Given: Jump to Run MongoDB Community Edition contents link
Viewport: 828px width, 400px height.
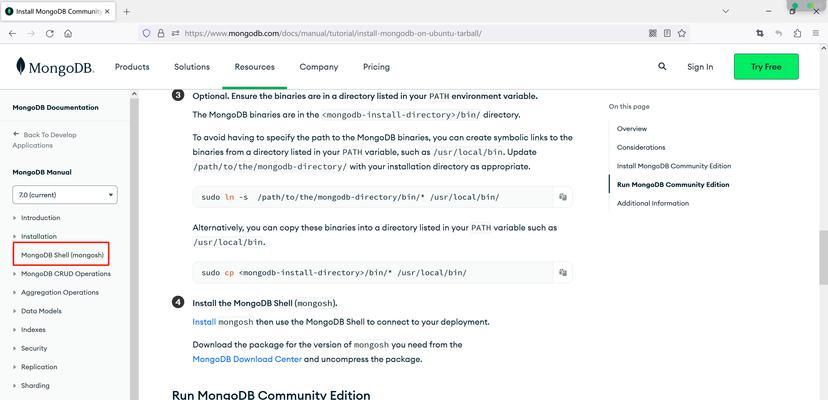Looking at the screenshot, I should tap(673, 184).
